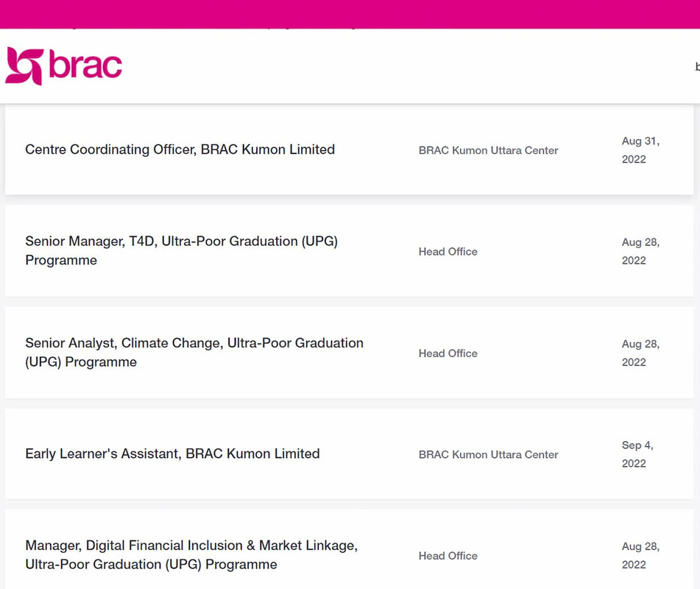Select Aug 28, 2022 date in Manager, Digital row

[x=640, y=556]
